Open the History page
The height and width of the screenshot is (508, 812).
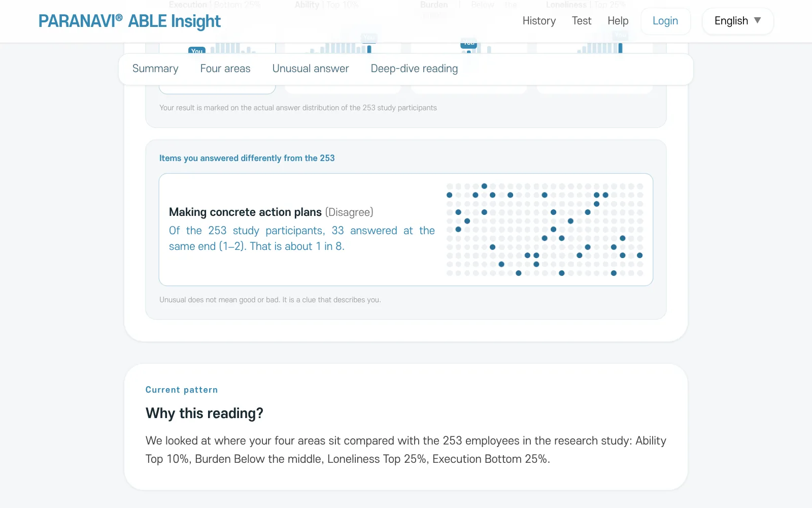click(539, 21)
